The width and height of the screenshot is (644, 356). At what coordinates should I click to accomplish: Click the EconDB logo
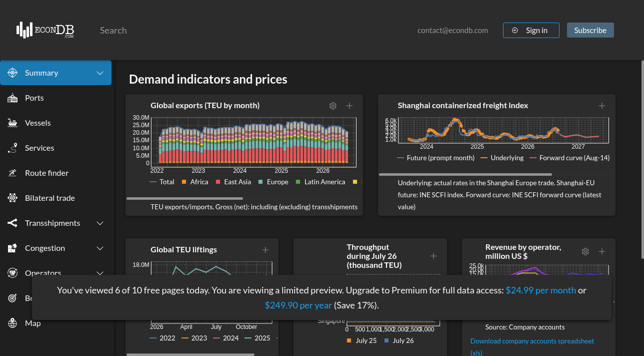[x=45, y=30]
